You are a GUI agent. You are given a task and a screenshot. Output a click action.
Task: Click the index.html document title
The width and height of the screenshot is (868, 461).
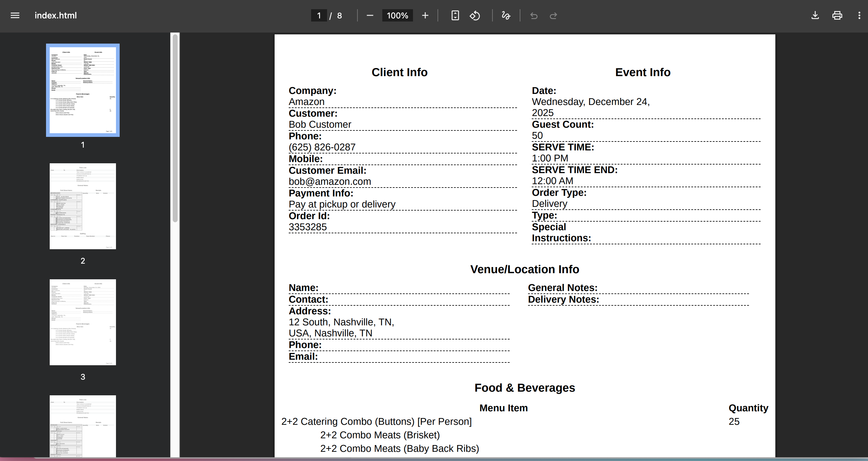tap(56, 16)
